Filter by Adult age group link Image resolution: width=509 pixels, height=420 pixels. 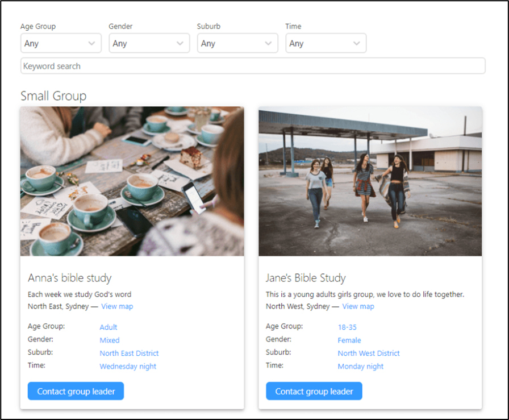pyautogui.click(x=109, y=327)
